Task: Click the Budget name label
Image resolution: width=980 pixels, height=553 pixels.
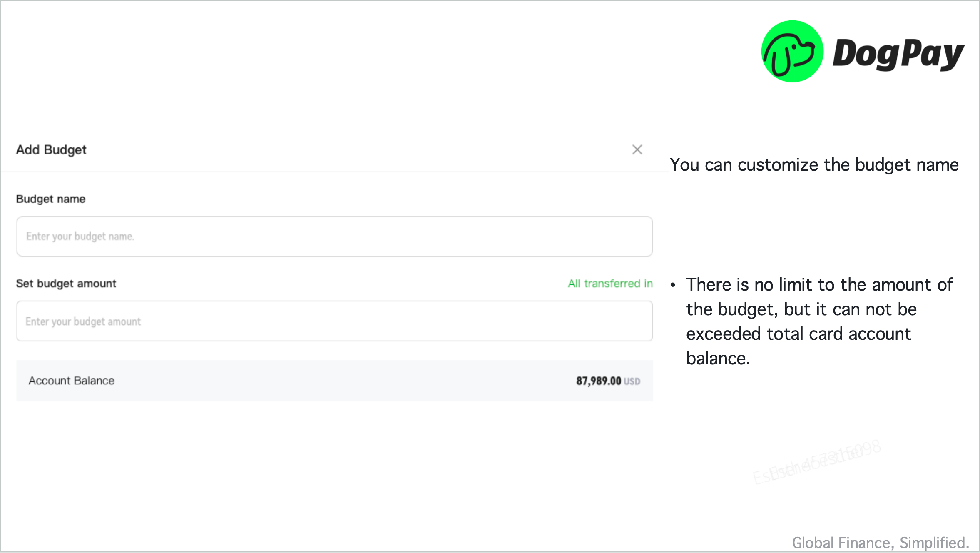Action: tap(51, 199)
